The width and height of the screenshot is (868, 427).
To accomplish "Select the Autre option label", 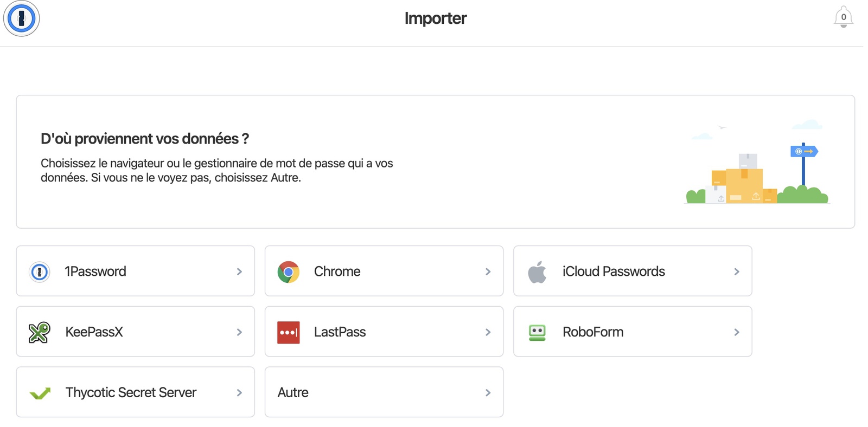I will (x=293, y=392).
